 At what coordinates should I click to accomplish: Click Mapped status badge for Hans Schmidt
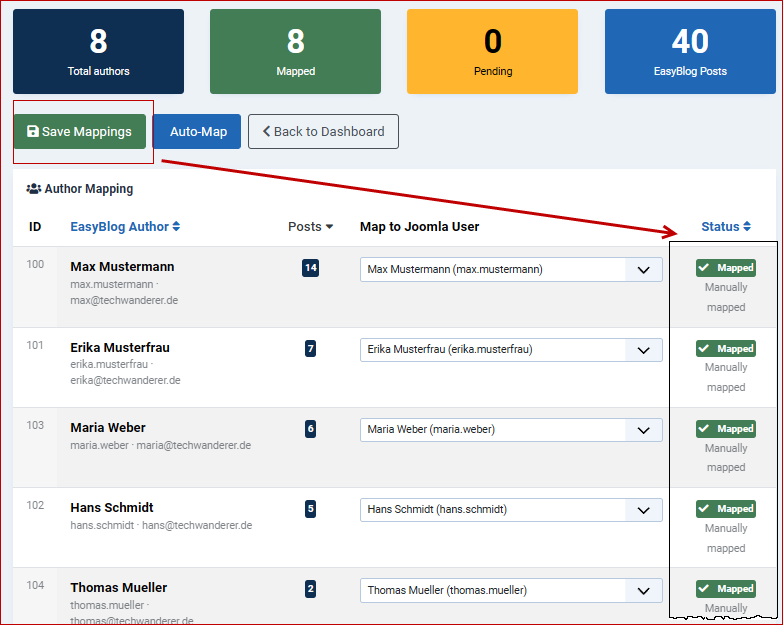pos(726,508)
